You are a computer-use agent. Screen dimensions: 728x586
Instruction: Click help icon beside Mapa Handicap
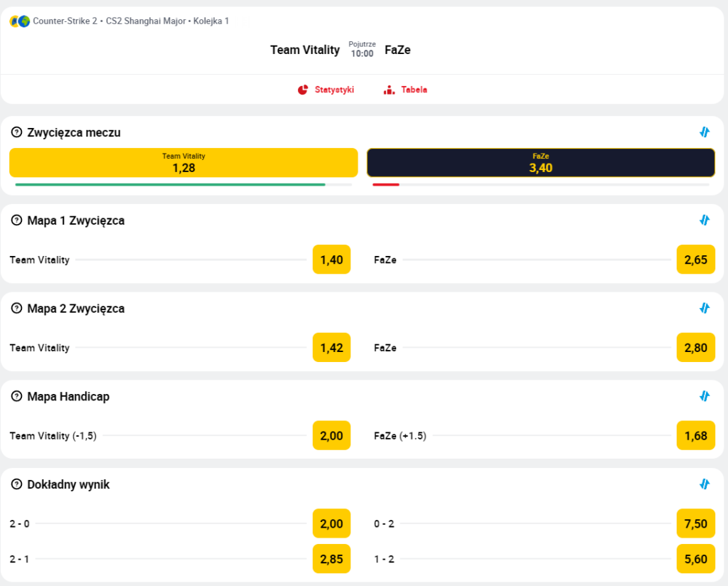17,396
